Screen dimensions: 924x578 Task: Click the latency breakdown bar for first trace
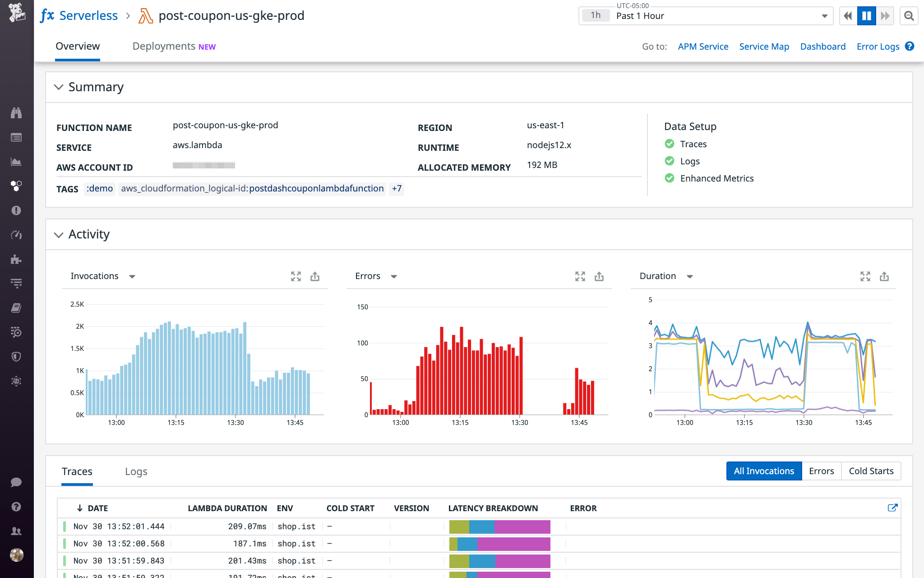pos(499,527)
